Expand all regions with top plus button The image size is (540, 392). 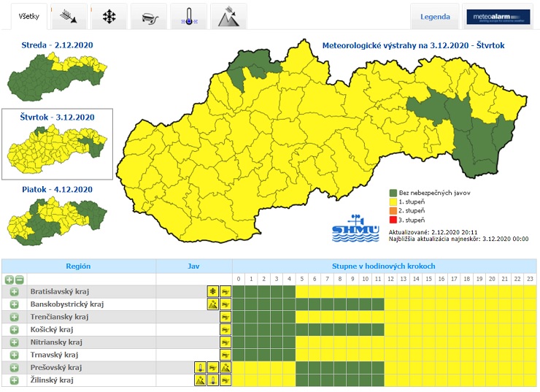tap(9, 280)
